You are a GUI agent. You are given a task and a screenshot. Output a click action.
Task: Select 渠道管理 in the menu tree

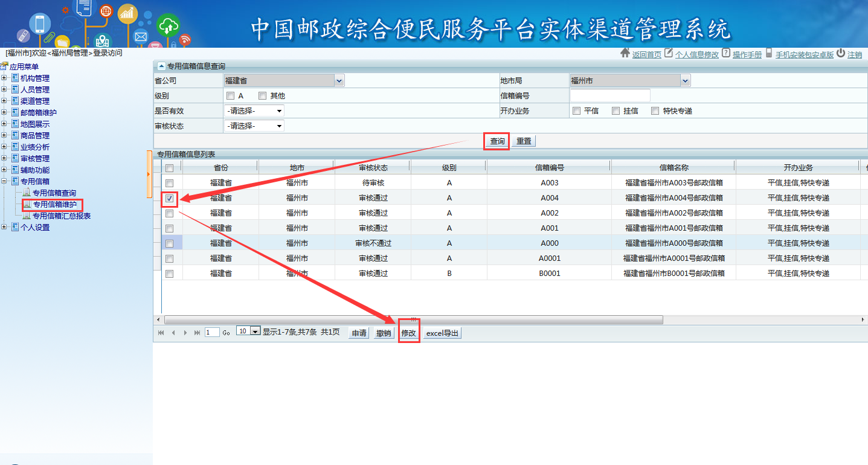pyautogui.click(x=35, y=101)
